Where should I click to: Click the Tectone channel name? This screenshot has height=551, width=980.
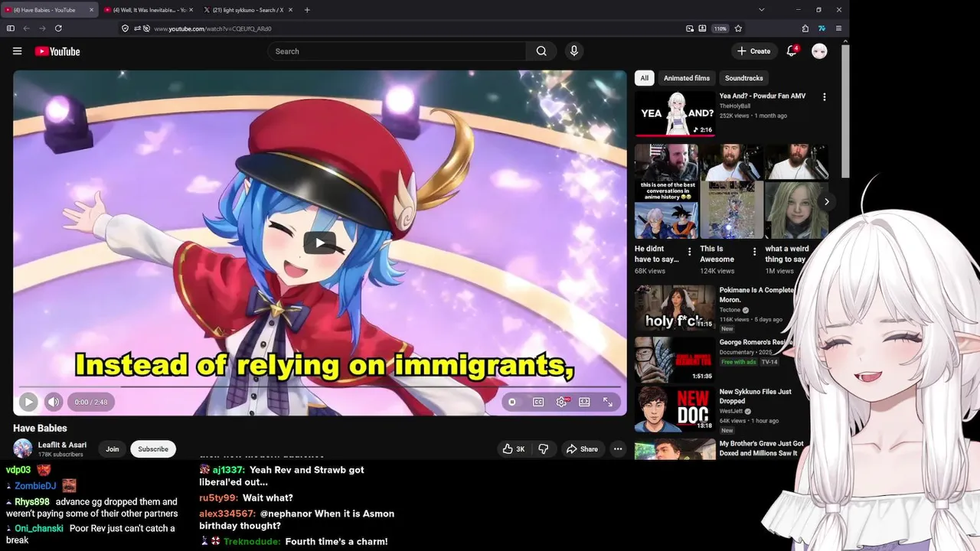pos(730,310)
